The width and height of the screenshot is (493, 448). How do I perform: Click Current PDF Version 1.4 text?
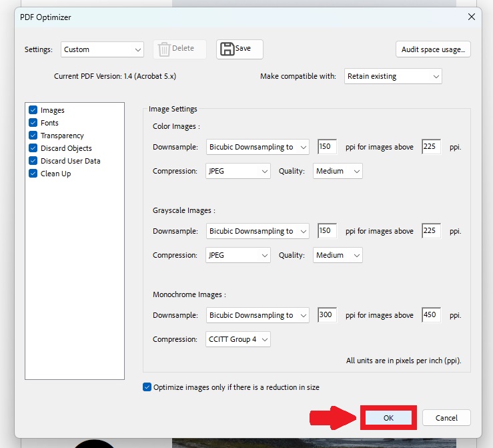115,76
